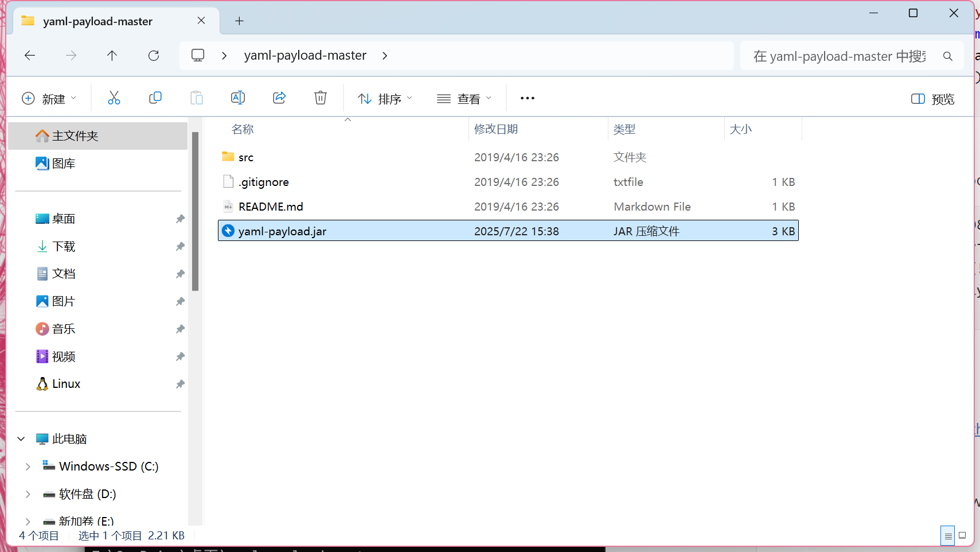Sort by the 类型 column header

624,129
